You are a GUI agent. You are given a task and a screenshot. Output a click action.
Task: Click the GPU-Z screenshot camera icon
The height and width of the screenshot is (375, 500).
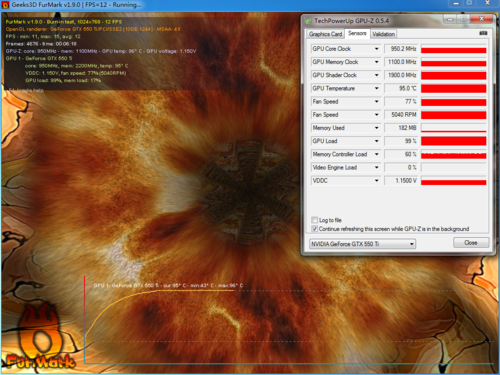point(483,33)
